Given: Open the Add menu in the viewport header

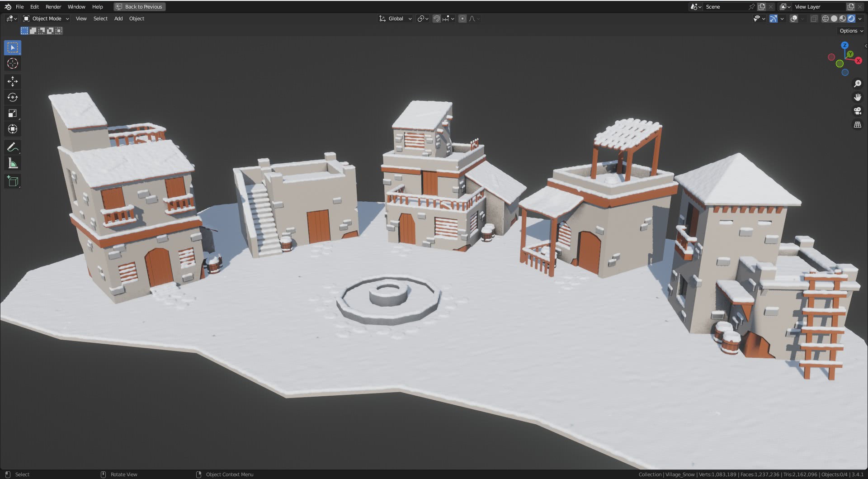Looking at the screenshot, I should tap(118, 19).
